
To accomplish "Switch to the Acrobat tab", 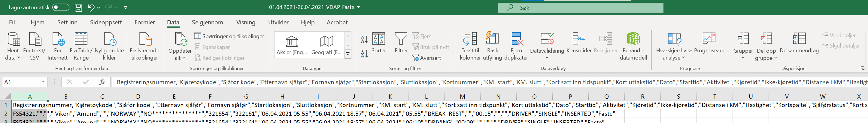I will point(337,22).
